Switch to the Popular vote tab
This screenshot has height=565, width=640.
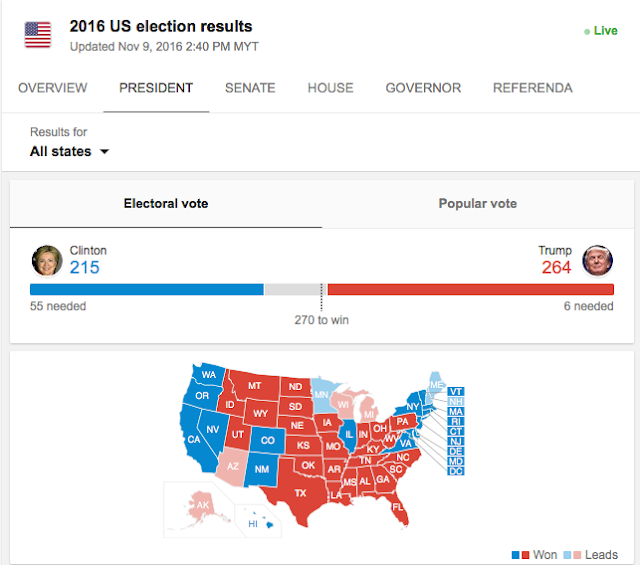(x=478, y=204)
